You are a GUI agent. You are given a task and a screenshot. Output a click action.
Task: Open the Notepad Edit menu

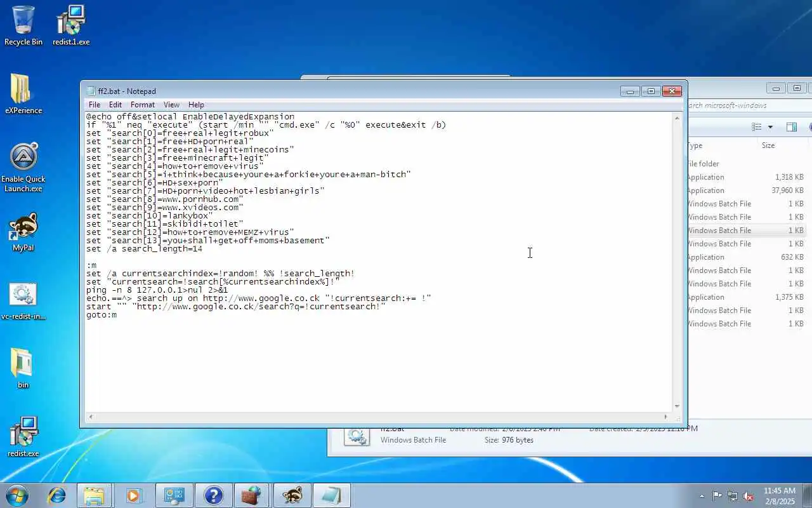[115, 105]
